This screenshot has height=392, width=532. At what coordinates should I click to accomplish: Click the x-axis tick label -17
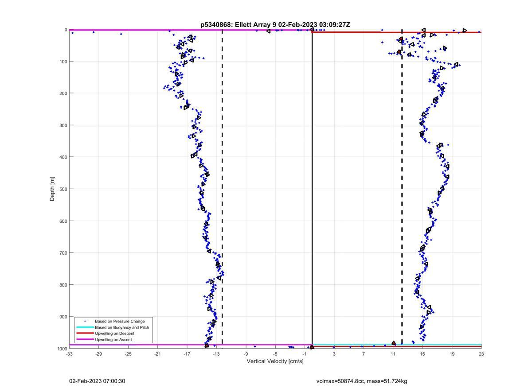pos(187,354)
